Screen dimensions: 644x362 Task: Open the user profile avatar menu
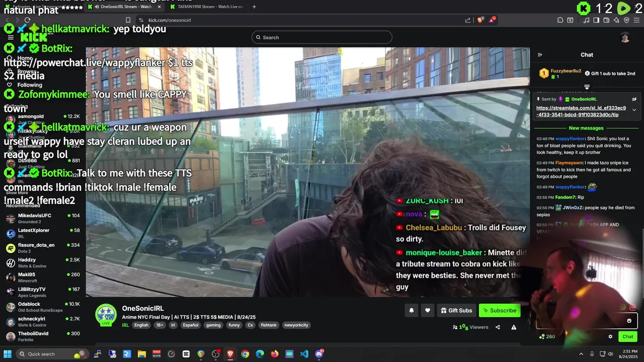[625, 37]
